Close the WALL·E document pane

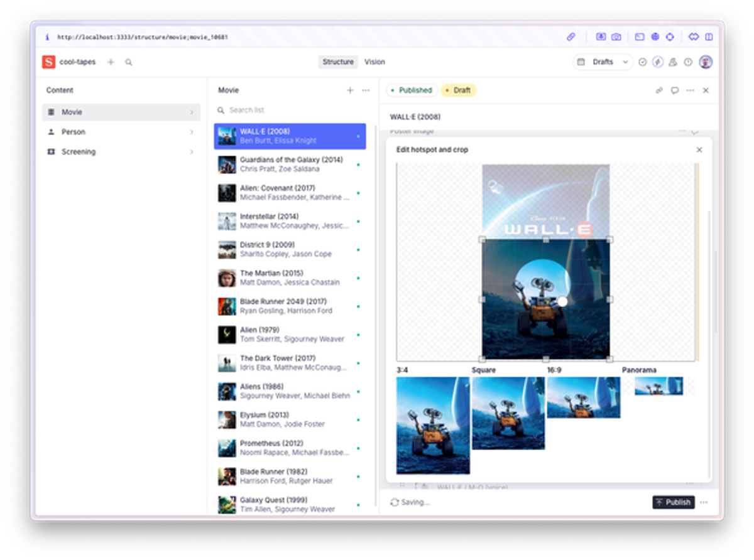(706, 90)
